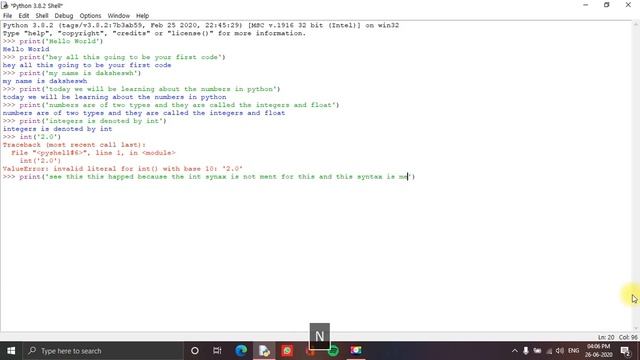This screenshot has height=360, width=640.
Task: Click the File "<pyshell#6>" traceback line
Action: click(93, 153)
